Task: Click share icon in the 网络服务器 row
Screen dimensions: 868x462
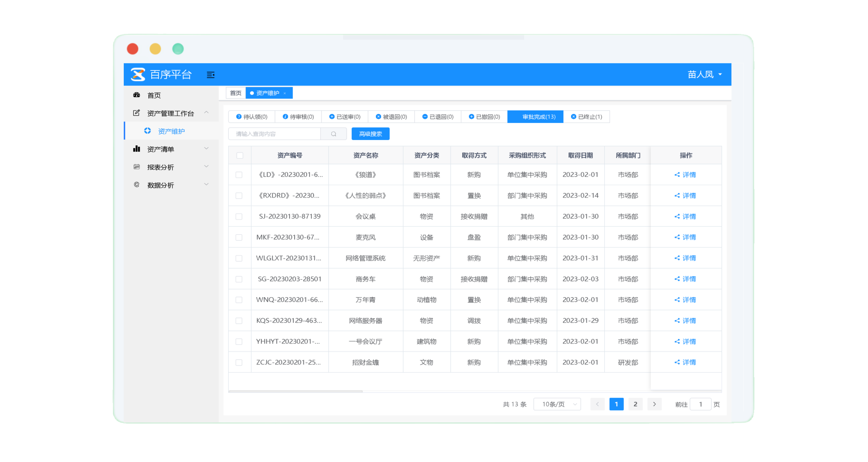Action: pyautogui.click(x=677, y=321)
